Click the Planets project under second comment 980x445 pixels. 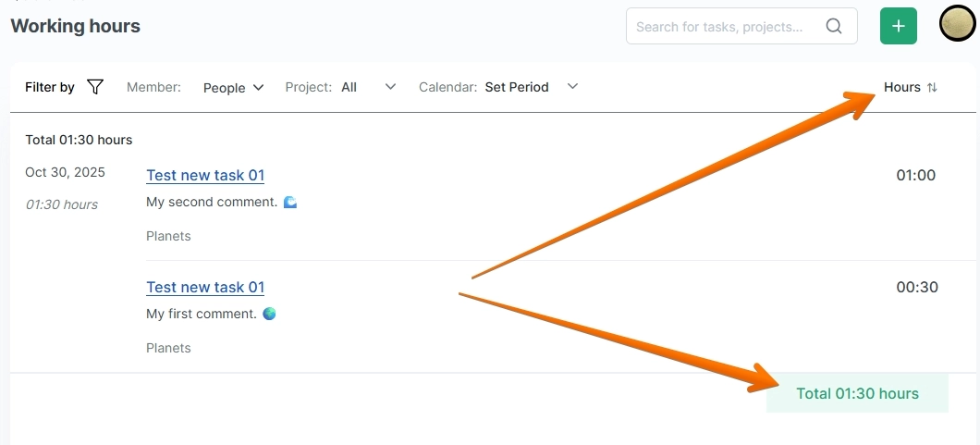coord(168,236)
